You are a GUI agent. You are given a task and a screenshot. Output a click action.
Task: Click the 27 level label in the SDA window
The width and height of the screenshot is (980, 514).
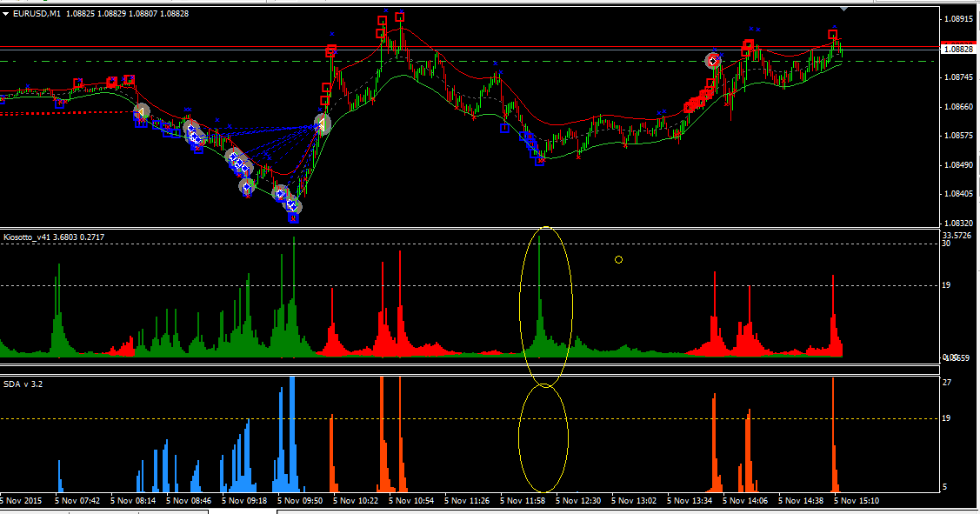946,382
